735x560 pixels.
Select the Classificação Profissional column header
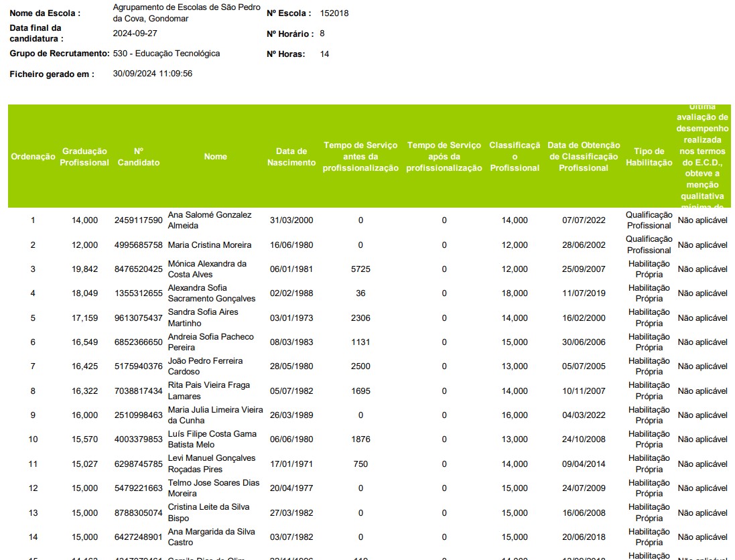pyautogui.click(x=515, y=157)
